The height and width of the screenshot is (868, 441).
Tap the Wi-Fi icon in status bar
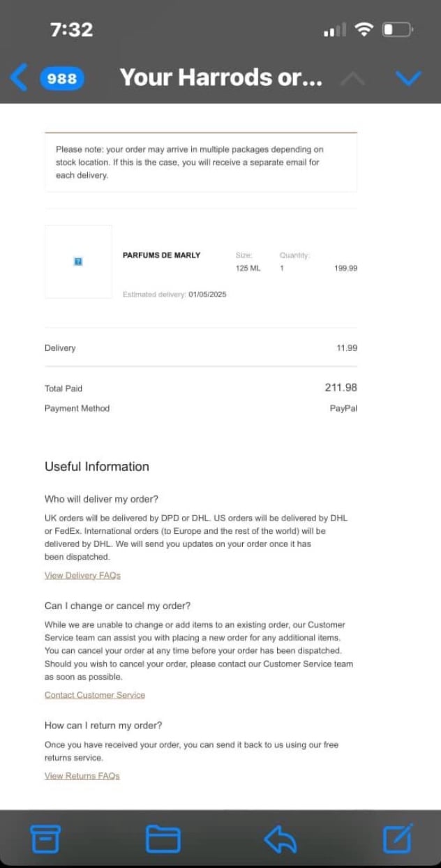point(364,29)
